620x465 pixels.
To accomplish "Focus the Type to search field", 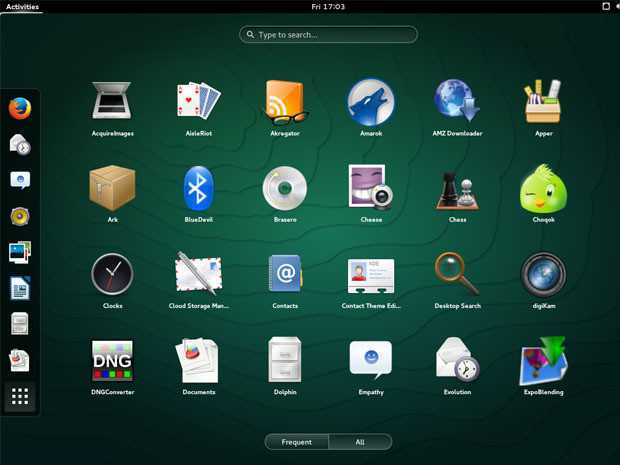I will [x=328, y=35].
